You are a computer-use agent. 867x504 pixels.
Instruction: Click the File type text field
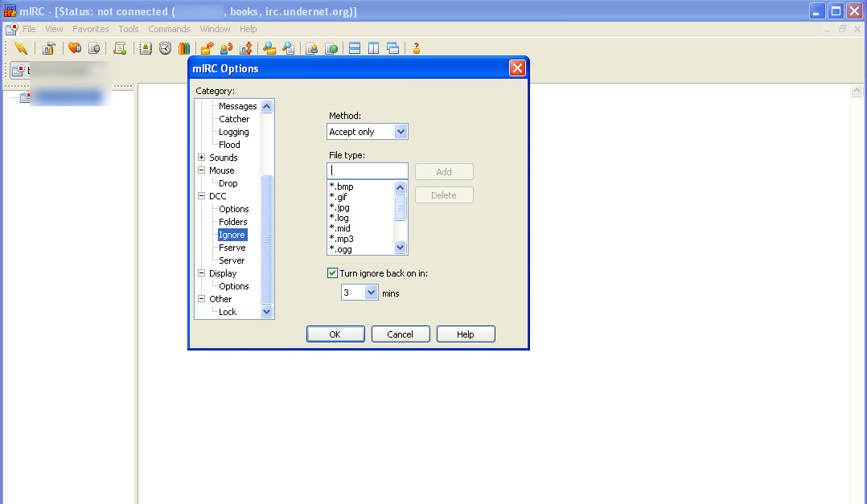tap(368, 170)
